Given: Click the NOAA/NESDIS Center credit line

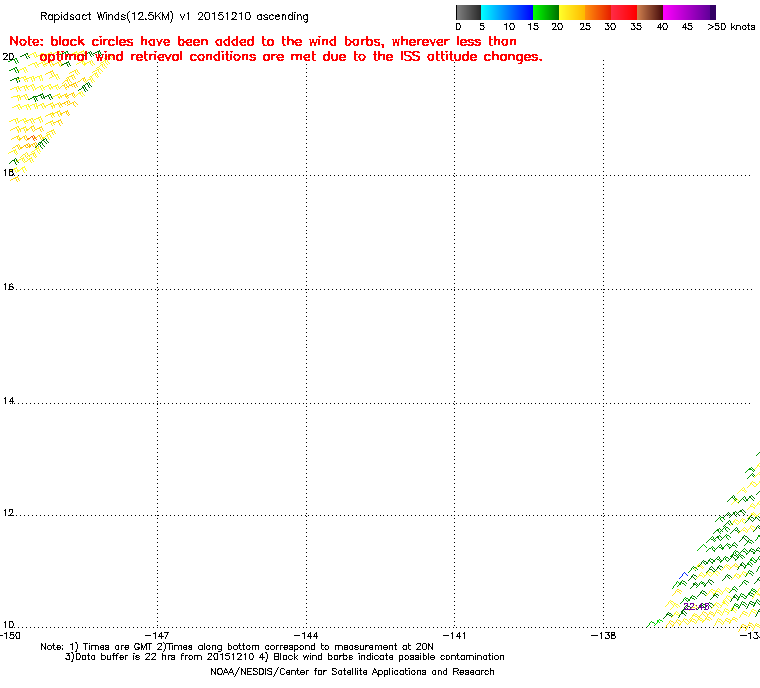Looking at the screenshot, I should (x=352, y=672).
